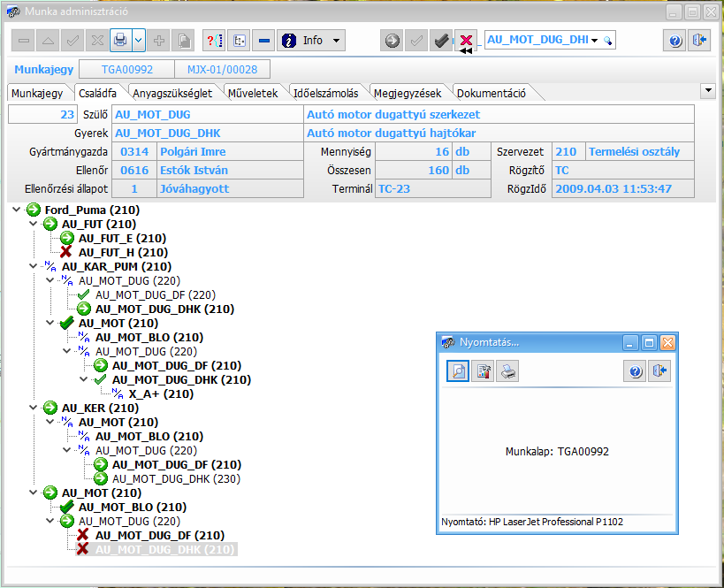The height and width of the screenshot is (588, 724).
Task: Click the exit door icon in Nyomtatás dialog
Action: pyautogui.click(x=659, y=370)
